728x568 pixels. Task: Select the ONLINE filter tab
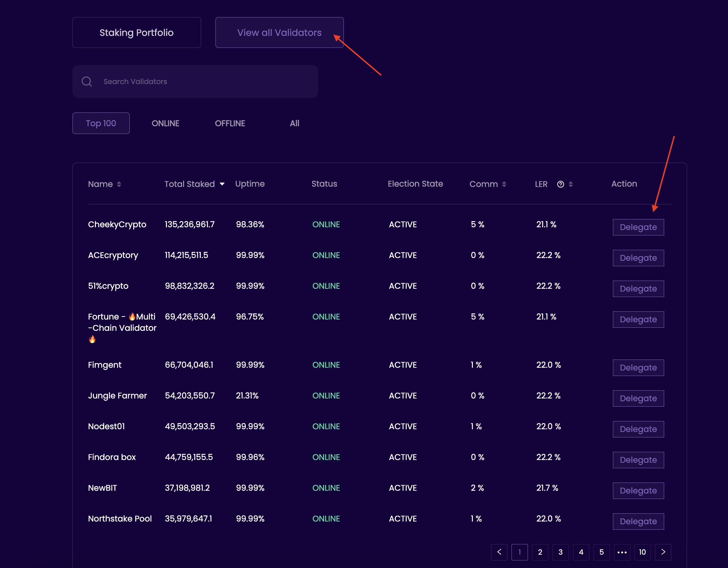point(165,123)
